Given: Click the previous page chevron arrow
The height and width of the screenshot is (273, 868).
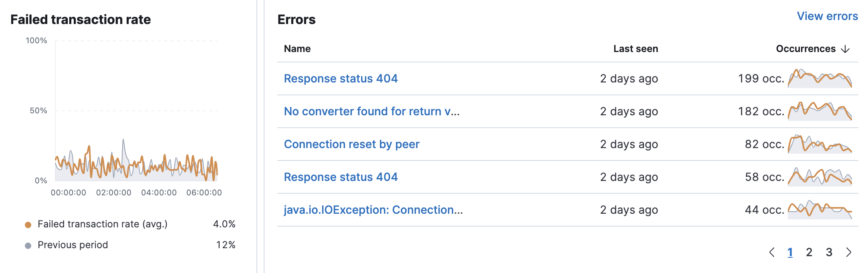Looking at the screenshot, I should (x=773, y=253).
